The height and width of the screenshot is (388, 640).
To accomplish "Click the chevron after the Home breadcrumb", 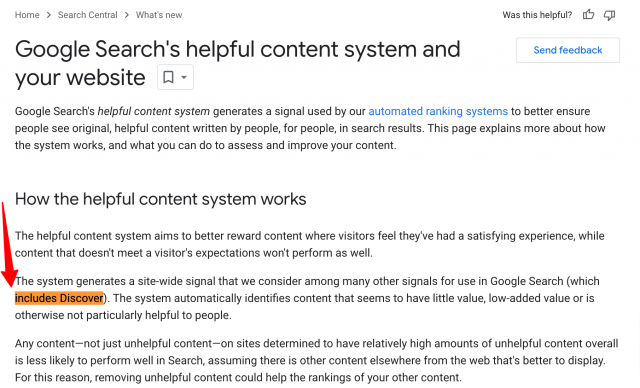I will 49,15.
